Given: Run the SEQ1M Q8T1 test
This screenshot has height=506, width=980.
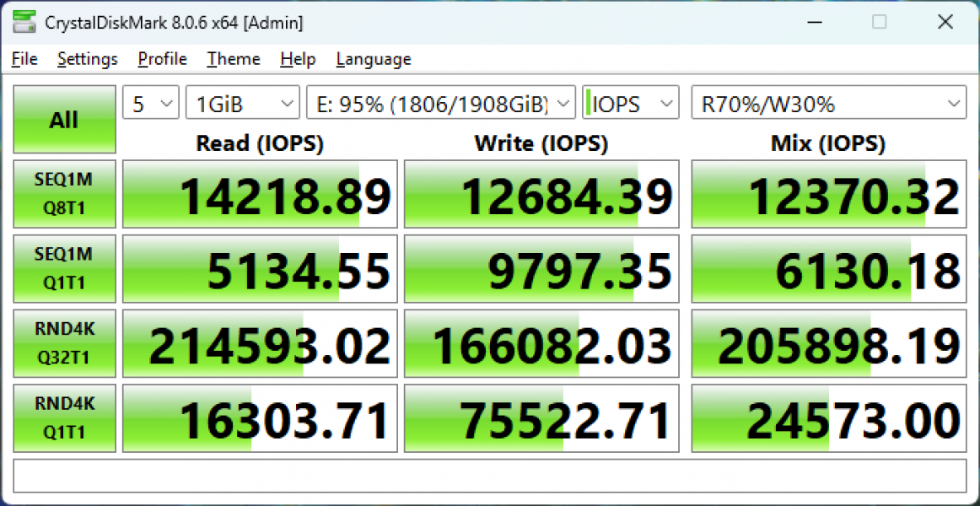Looking at the screenshot, I should pos(64,194).
